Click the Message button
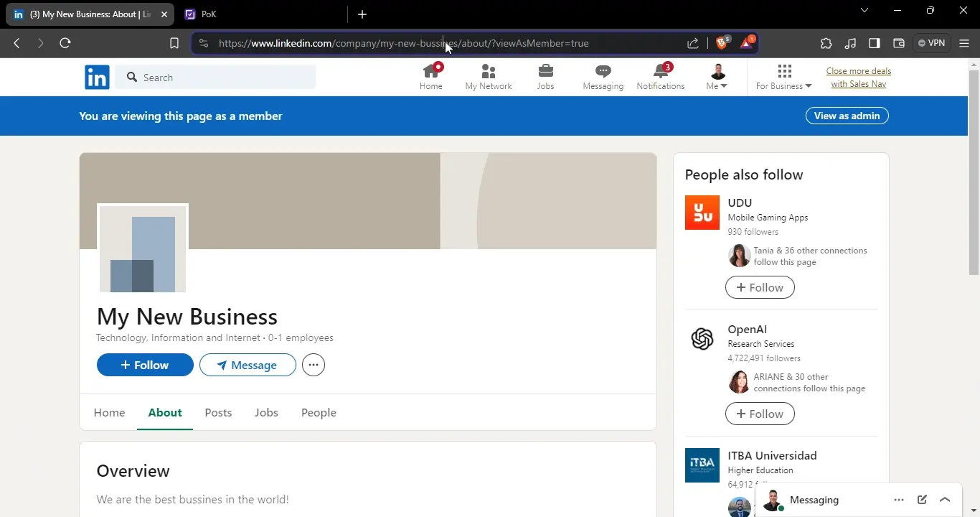 248,365
